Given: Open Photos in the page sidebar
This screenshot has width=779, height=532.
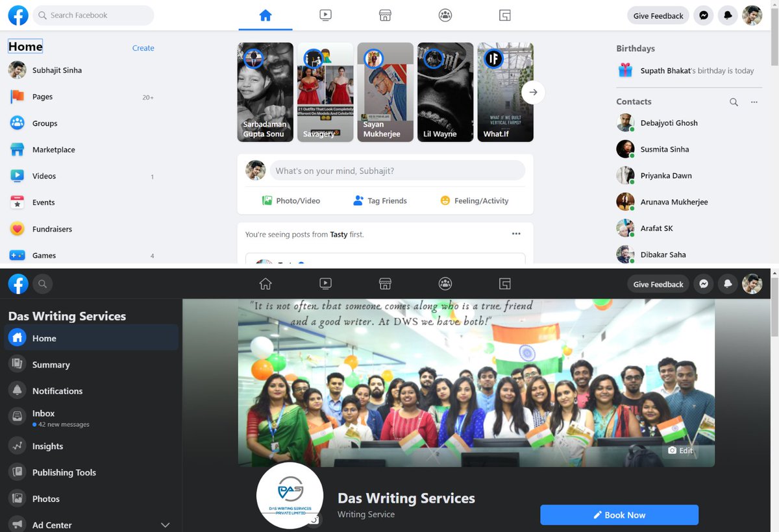Looking at the screenshot, I should click(x=92, y=499).
